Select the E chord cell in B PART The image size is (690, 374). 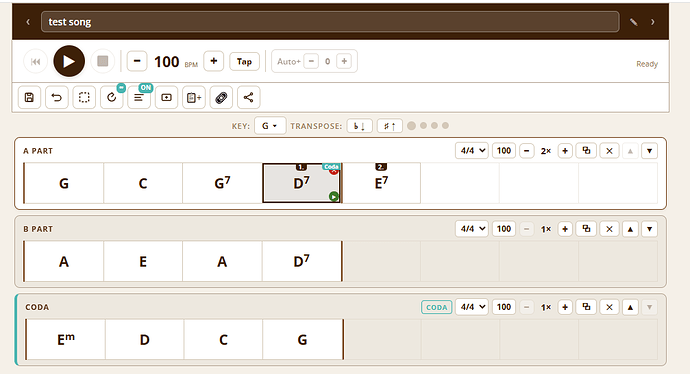143,261
